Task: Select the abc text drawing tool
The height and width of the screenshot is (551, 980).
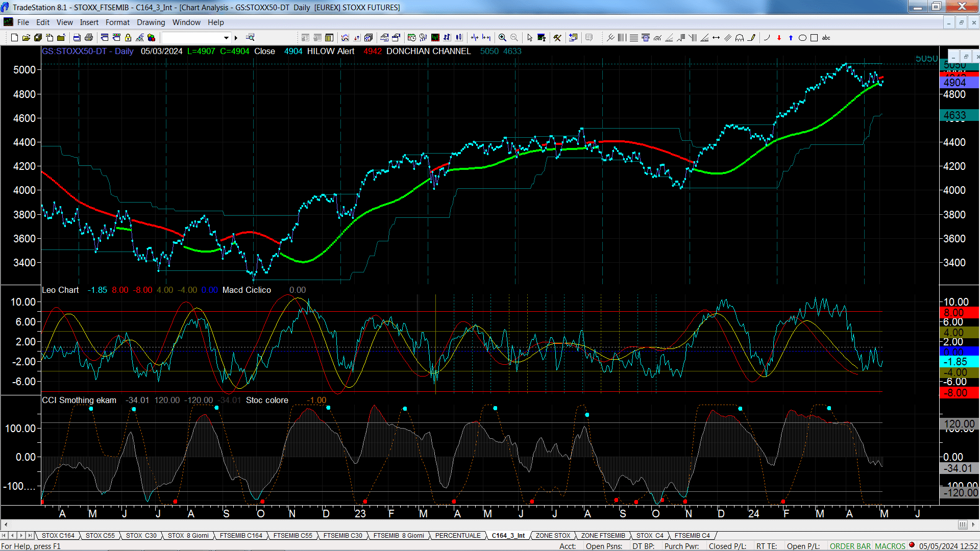Action: click(x=826, y=38)
